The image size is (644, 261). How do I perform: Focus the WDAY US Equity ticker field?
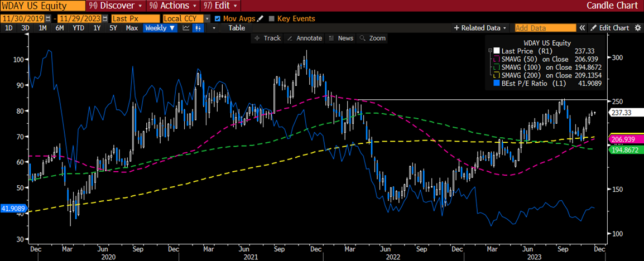[x=42, y=6]
